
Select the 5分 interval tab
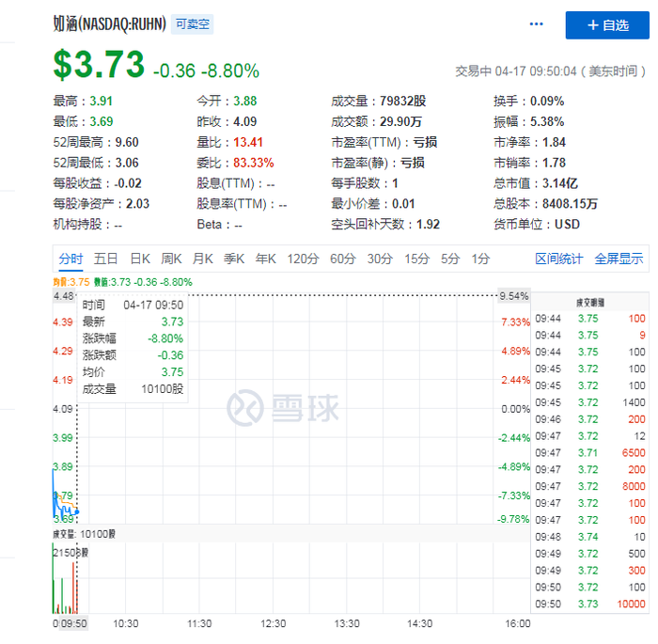450,259
